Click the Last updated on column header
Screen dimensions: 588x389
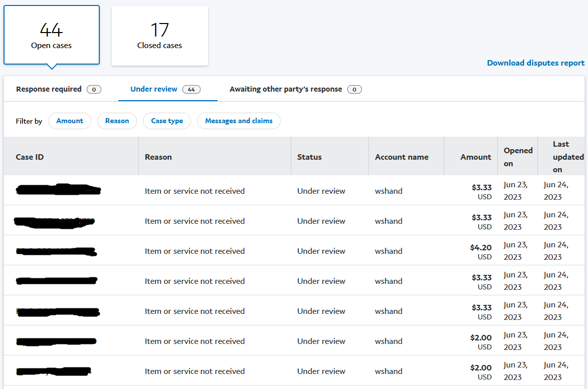tap(568, 157)
